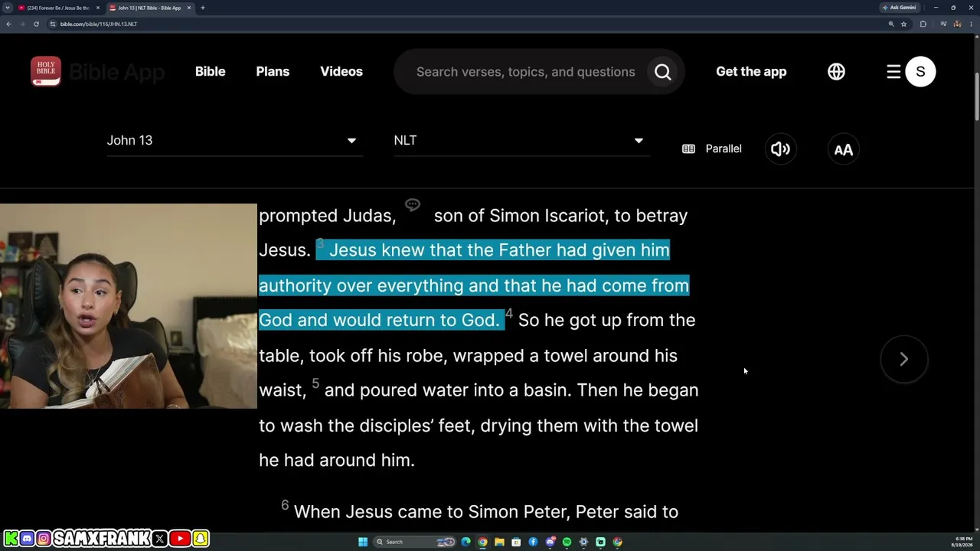
Task: Click verse 5 'and poured water into a basin'
Action: coord(446,390)
